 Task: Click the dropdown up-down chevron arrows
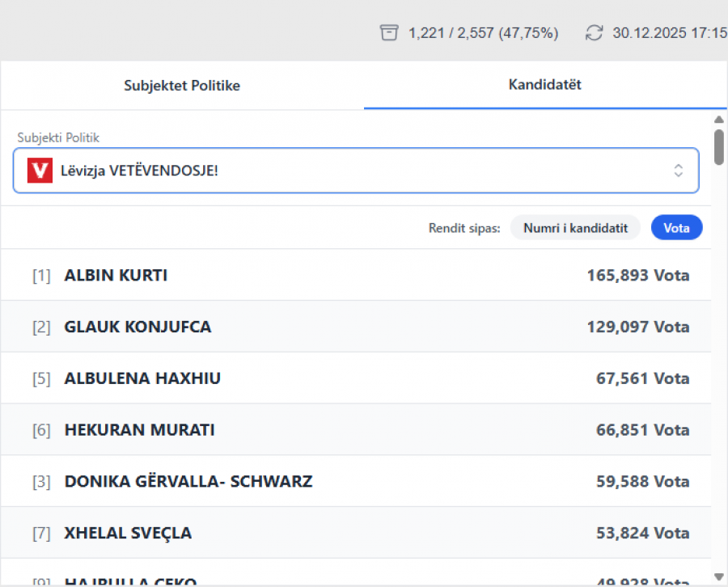pos(679,171)
